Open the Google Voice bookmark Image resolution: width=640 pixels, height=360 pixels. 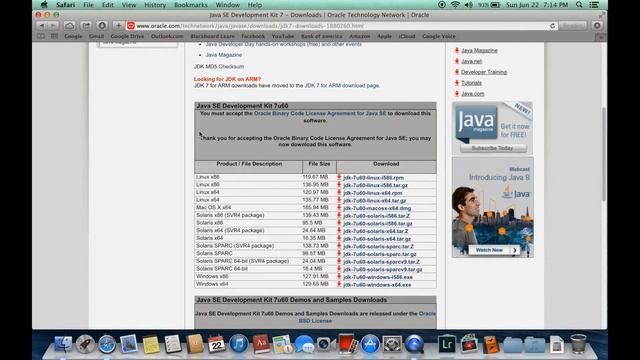coord(439,36)
